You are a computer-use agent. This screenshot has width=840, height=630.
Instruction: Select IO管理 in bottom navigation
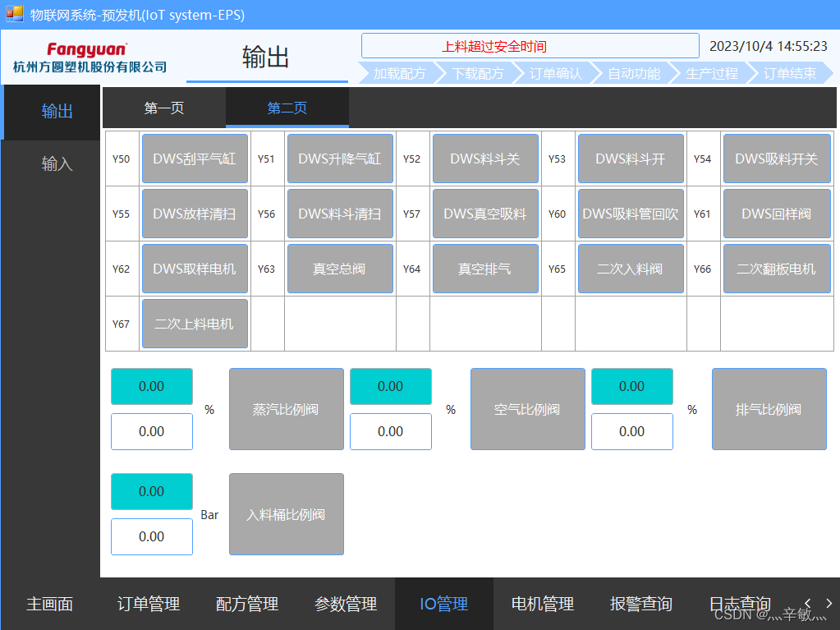click(x=444, y=604)
